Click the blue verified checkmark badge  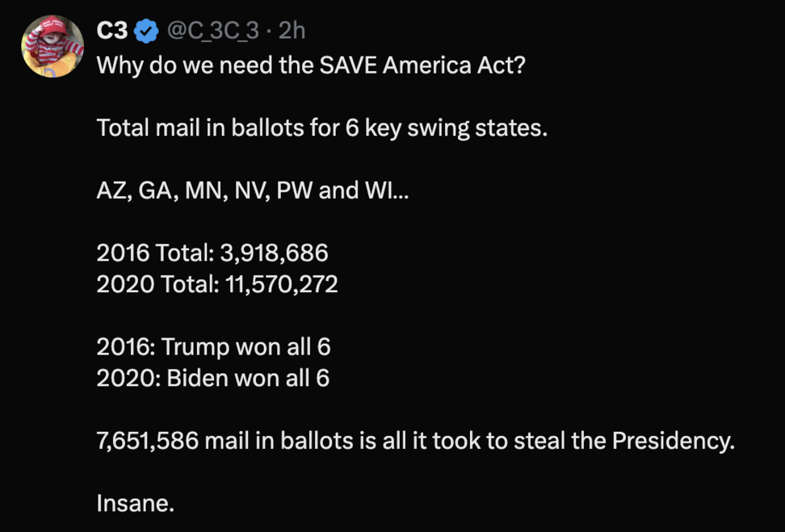(x=145, y=31)
